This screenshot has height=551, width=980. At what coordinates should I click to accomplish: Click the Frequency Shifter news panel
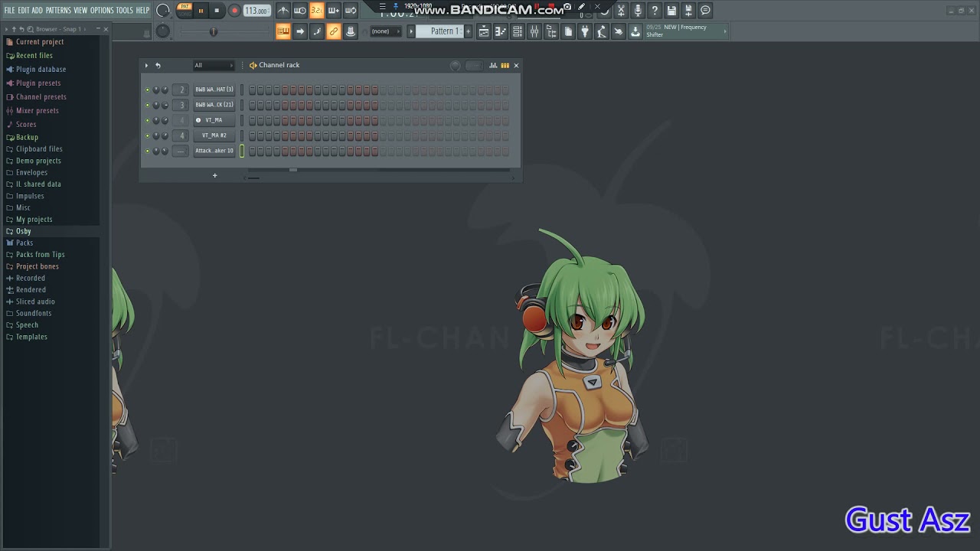point(685,31)
